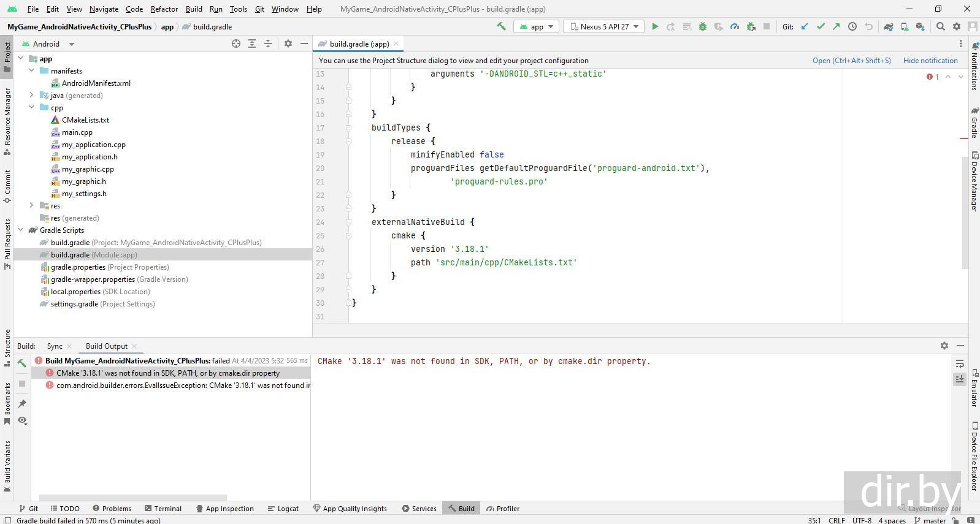The height and width of the screenshot is (524, 980).
Task: Click the Debug app bug icon
Action: (x=703, y=27)
